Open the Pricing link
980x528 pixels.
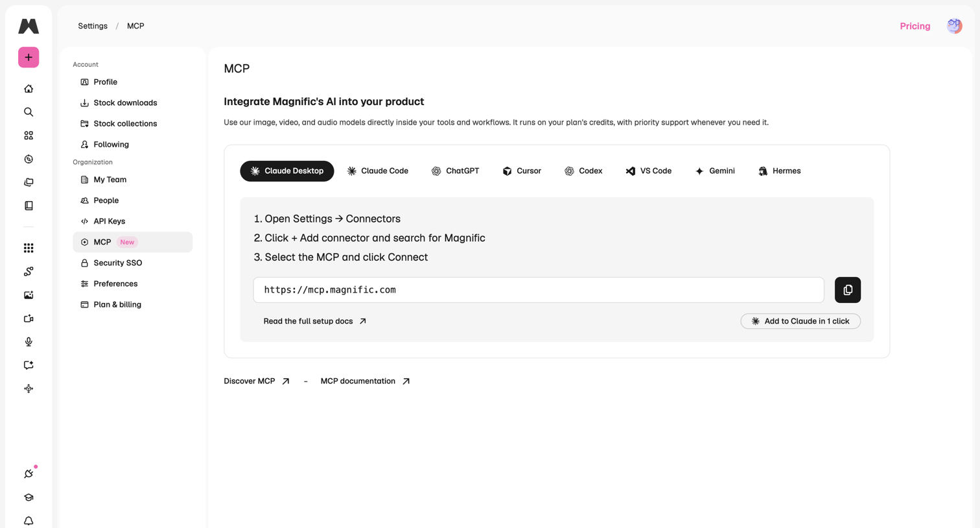point(915,26)
